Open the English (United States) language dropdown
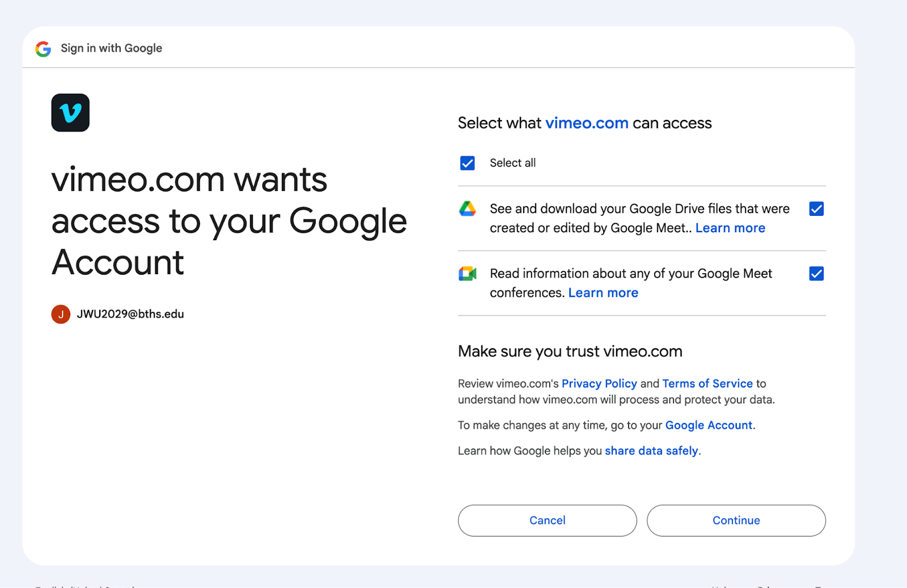This screenshot has width=907, height=588. (85, 585)
